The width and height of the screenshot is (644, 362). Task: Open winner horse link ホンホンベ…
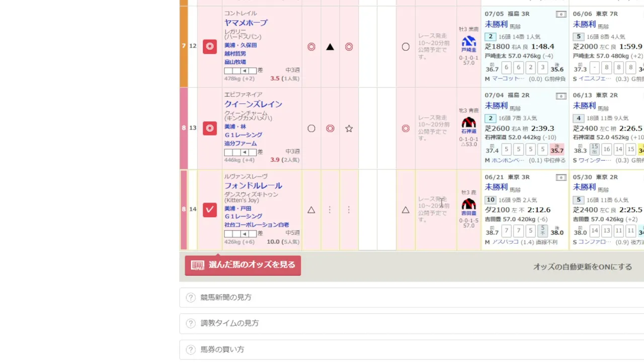[508, 160]
